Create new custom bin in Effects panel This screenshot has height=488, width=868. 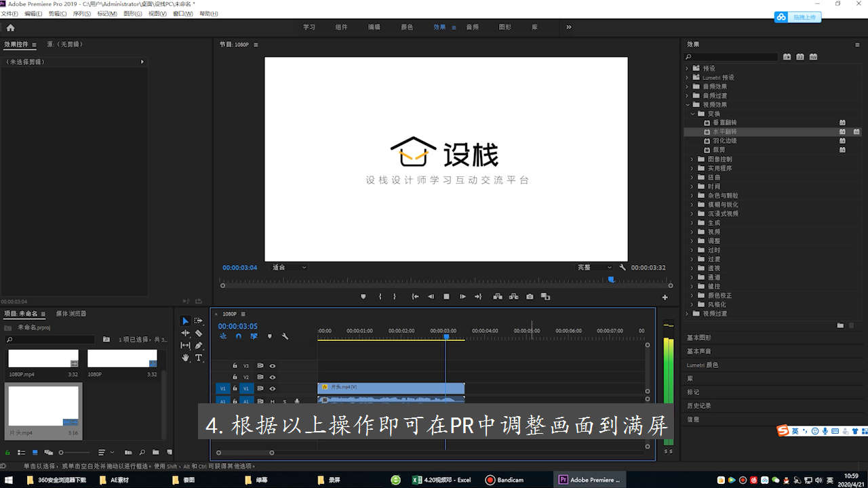click(x=840, y=325)
